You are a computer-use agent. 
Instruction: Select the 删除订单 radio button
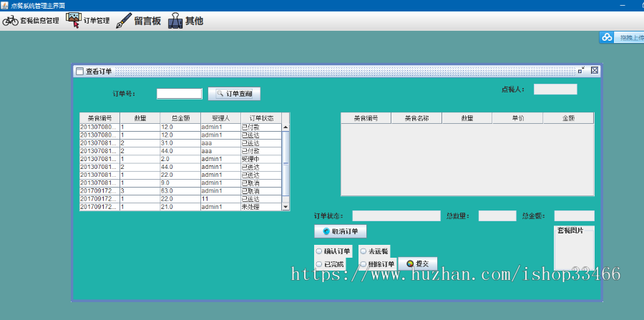pos(377,264)
